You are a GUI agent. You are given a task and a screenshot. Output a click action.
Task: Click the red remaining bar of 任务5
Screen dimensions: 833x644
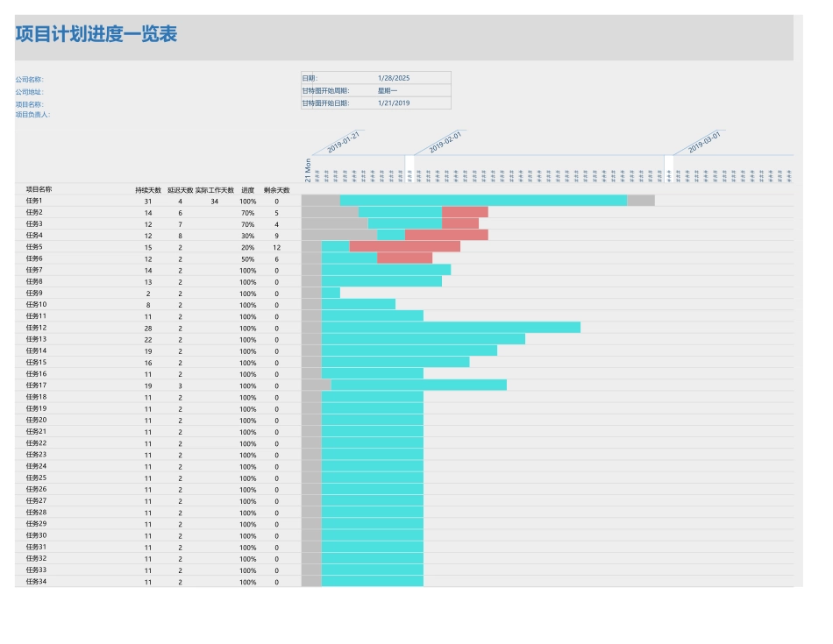pyautogui.click(x=404, y=247)
